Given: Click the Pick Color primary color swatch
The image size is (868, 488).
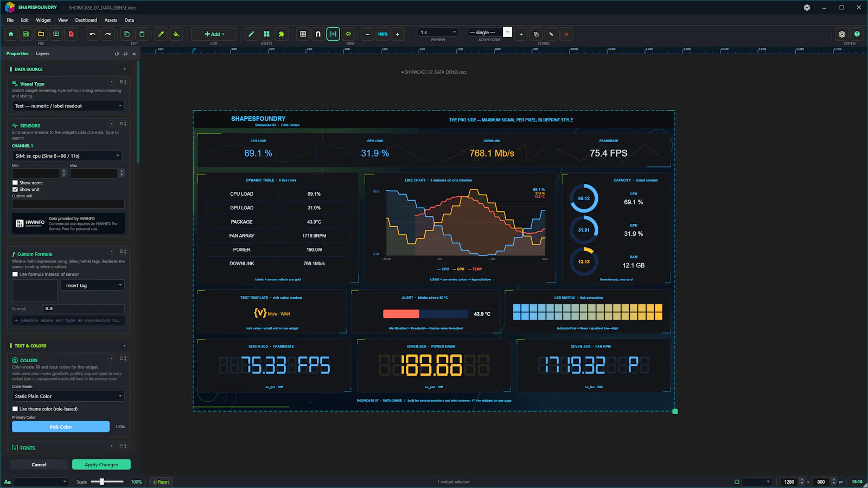Looking at the screenshot, I should click(61, 427).
